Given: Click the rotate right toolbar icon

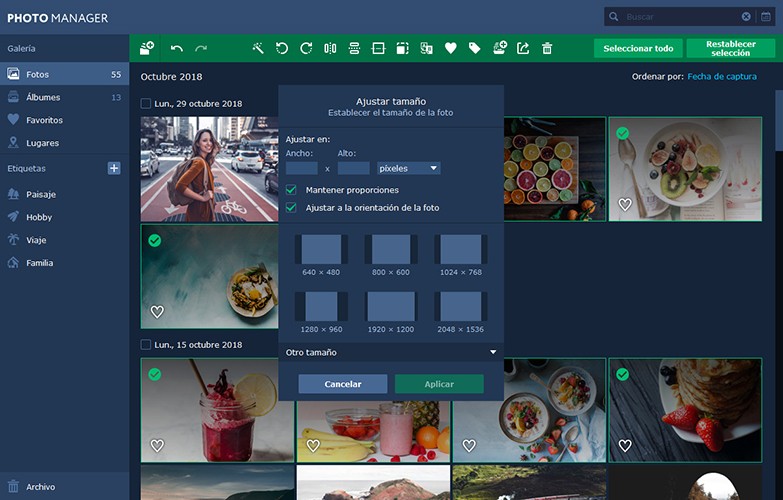Looking at the screenshot, I should tap(306, 48).
